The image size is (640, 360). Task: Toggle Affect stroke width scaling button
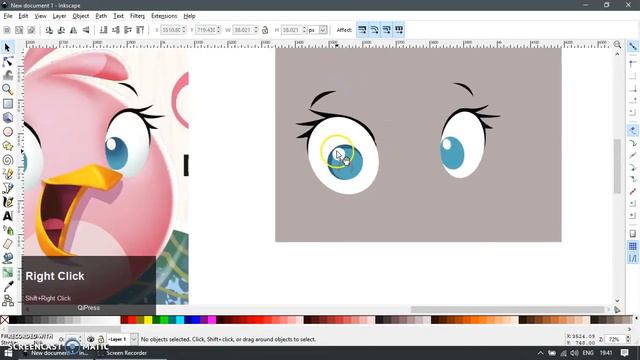362,30
